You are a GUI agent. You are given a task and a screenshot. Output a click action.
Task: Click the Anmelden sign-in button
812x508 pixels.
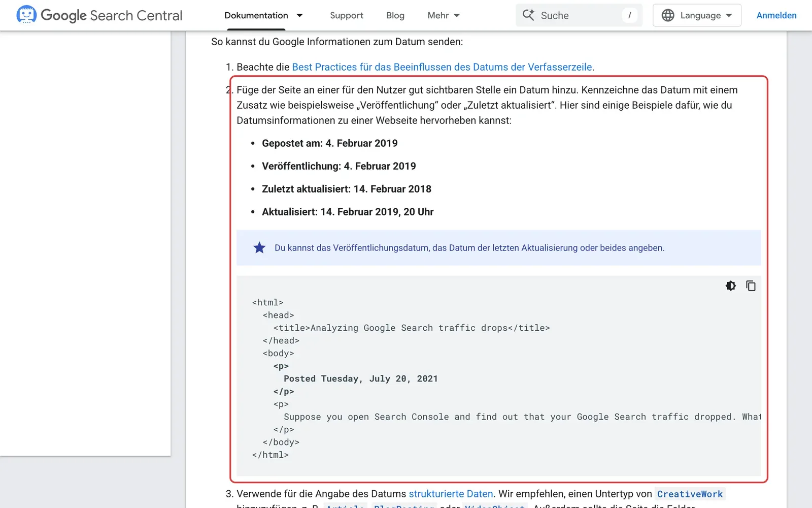click(x=776, y=15)
